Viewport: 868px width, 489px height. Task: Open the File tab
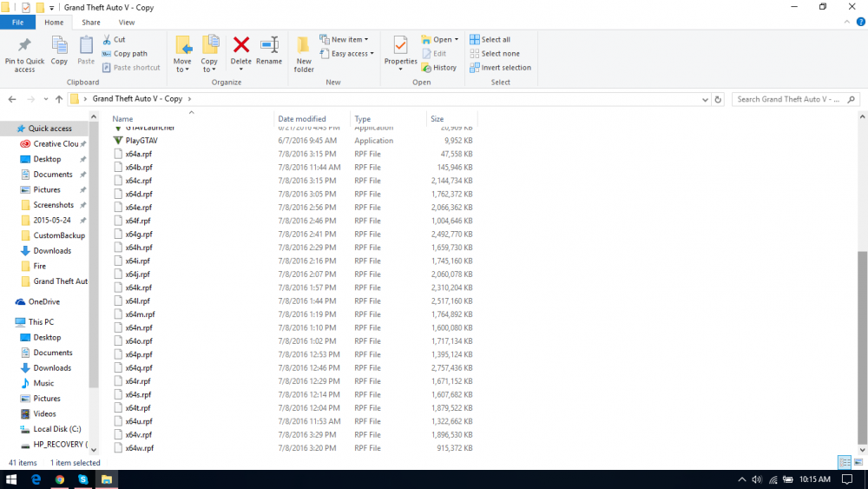17,23
